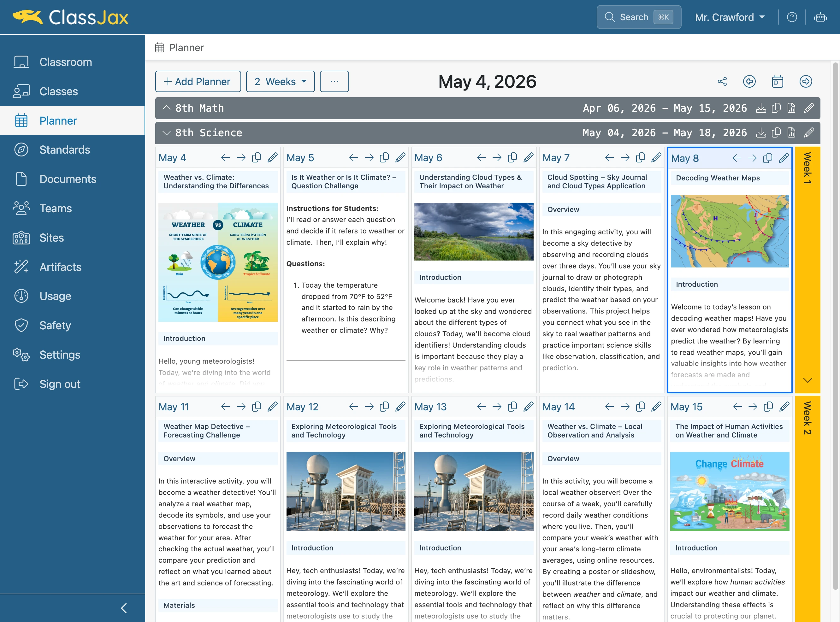This screenshot has height=622, width=840.
Task: Navigate to Teams in the sidebar
Action: coord(72,208)
